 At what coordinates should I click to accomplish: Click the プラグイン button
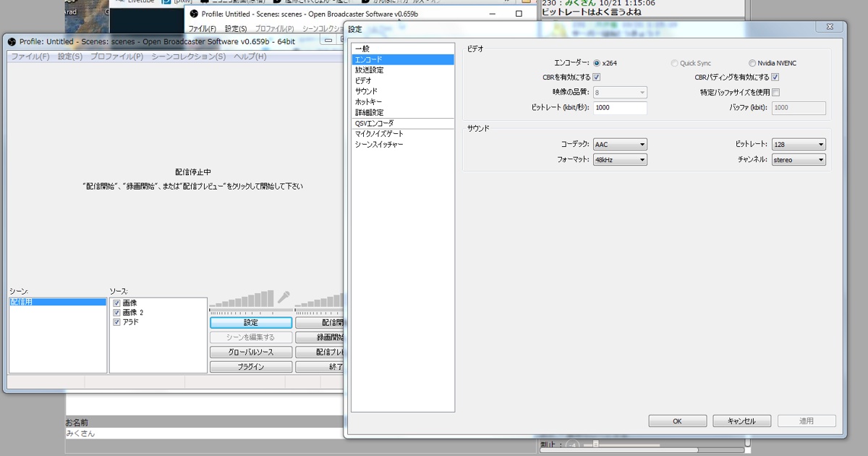pos(251,367)
